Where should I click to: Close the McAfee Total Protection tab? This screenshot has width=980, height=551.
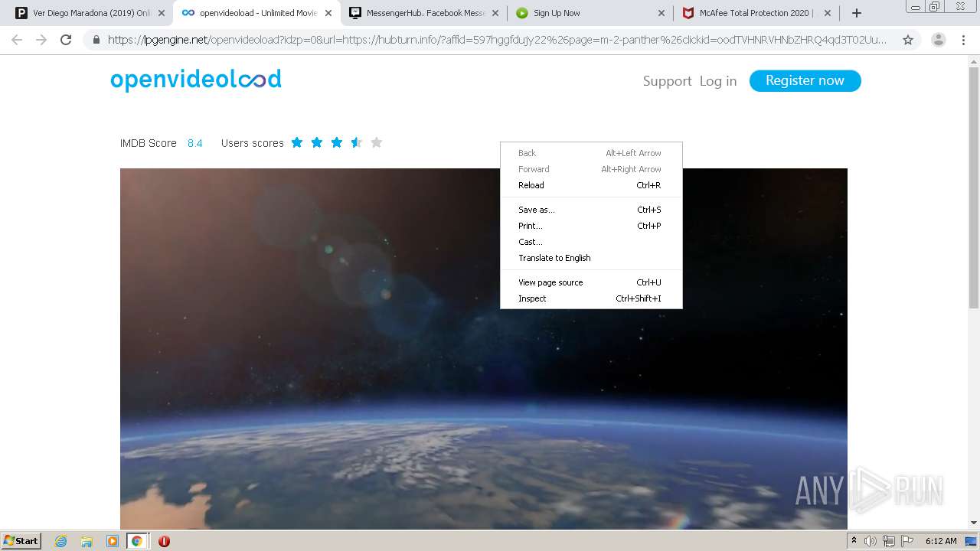click(x=828, y=13)
